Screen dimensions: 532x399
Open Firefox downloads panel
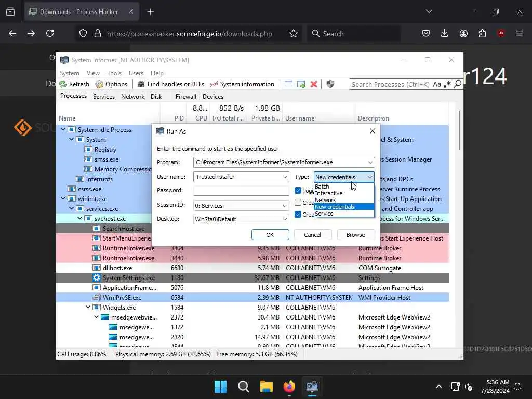pos(445,33)
